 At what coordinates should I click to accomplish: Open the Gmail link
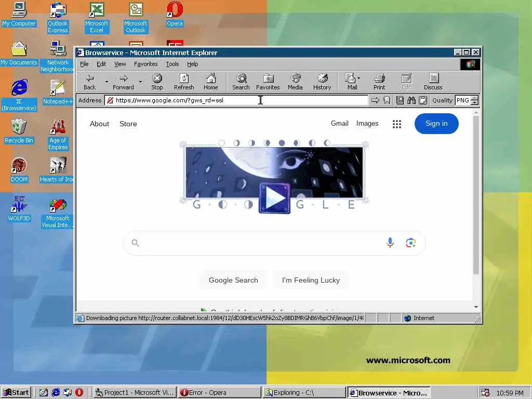point(340,124)
